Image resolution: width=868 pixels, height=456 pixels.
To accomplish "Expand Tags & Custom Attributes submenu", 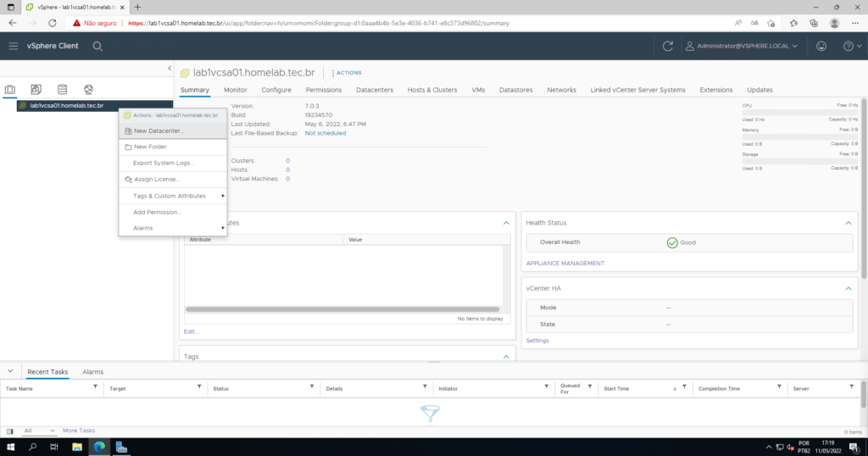I will [x=173, y=196].
